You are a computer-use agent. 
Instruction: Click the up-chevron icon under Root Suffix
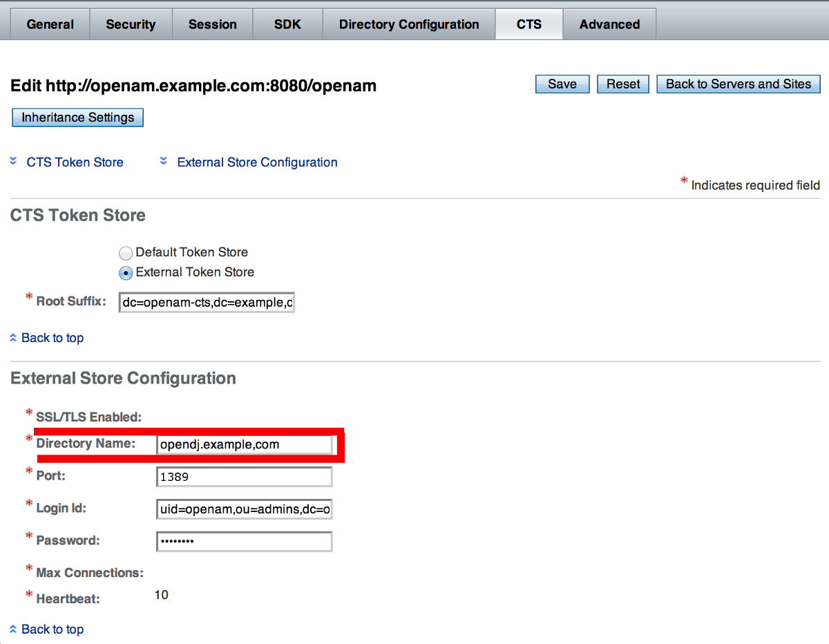point(13,338)
